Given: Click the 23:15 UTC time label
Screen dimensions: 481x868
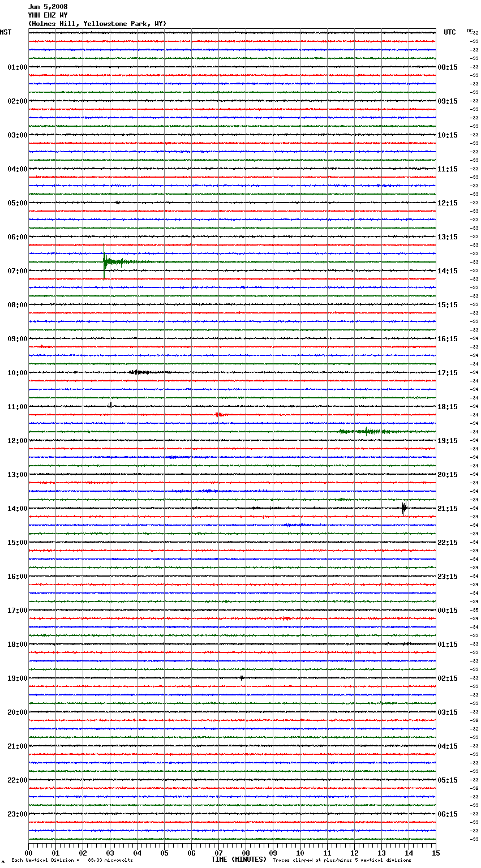Looking at the screenshot, I should pyautogui.click(x=448, y=577).
